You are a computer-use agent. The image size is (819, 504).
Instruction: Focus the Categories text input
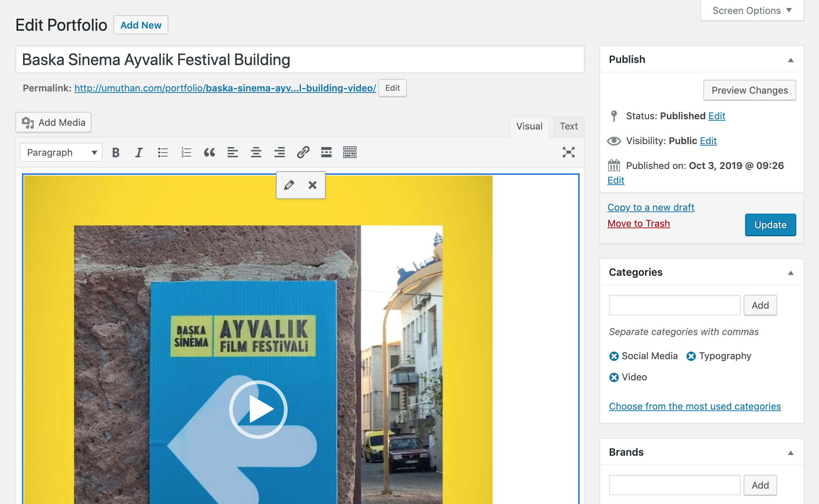point(674,305)
